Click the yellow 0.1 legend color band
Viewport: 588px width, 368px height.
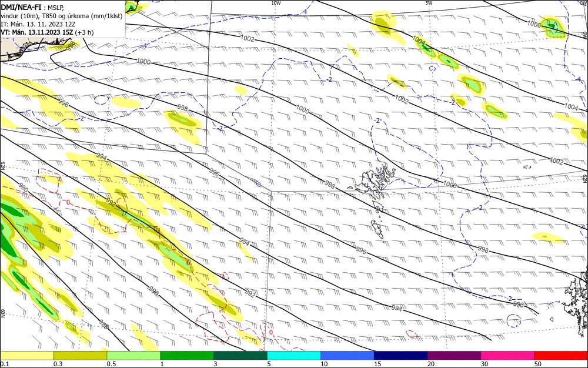[x=26, y=356]
